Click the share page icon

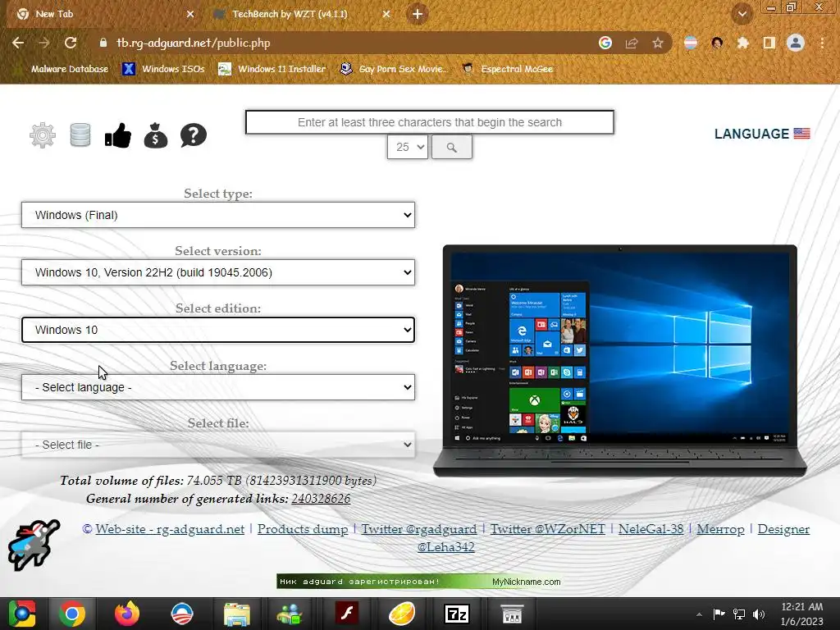[632, 43]
